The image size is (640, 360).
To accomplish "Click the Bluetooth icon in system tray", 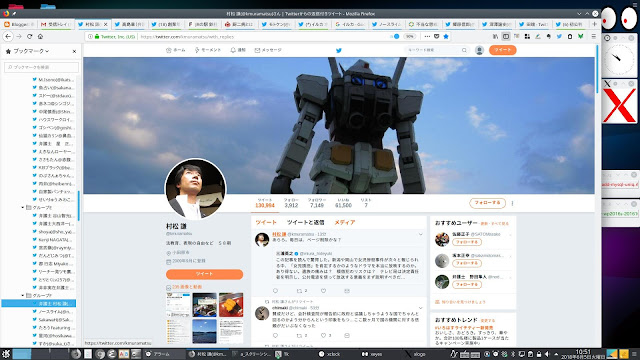I will click(x=513, y=354).
